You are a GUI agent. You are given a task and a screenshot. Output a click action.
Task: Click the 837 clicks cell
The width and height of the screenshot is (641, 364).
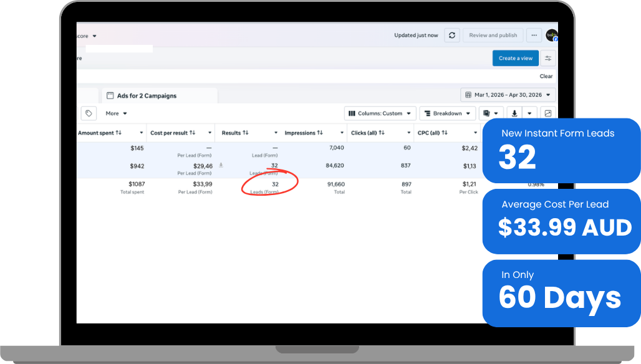tap(405, 165)
